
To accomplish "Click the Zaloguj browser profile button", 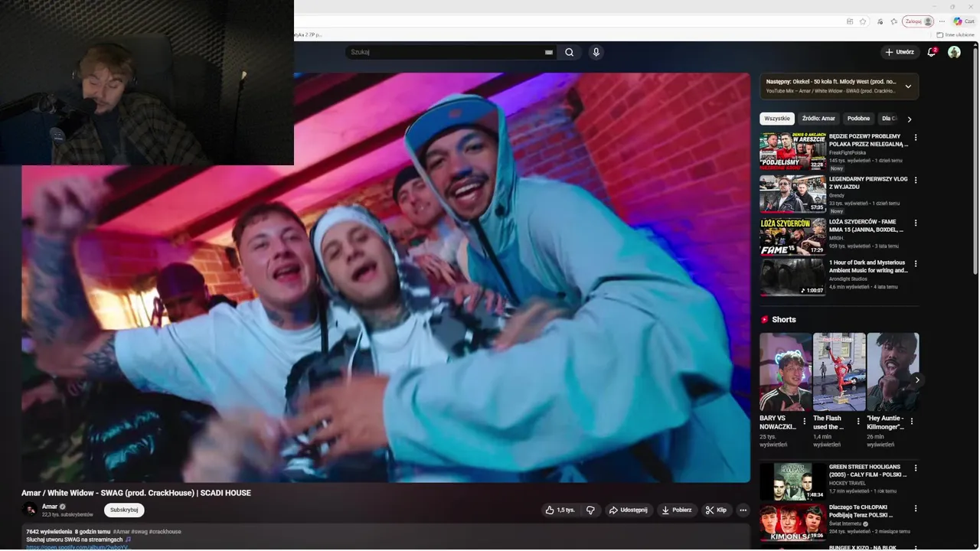I will pos(918,21).
